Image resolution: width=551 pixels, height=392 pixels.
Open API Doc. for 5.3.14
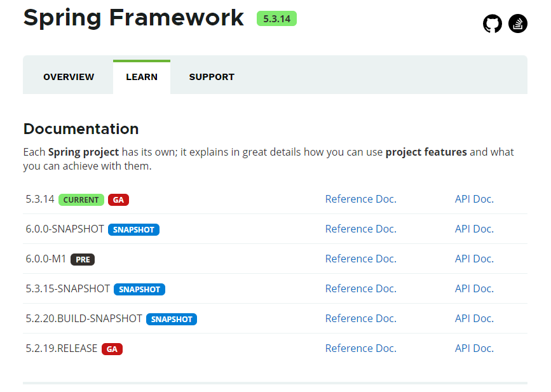(x=474, y=199)
